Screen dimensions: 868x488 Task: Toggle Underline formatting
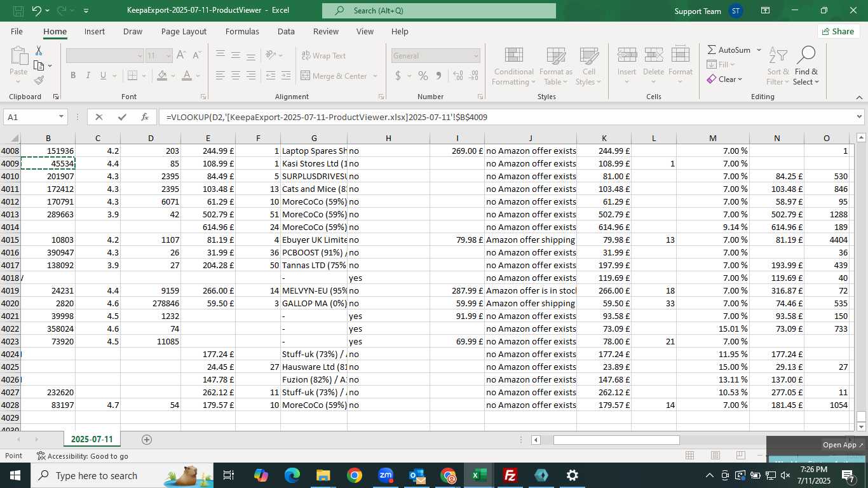pos(103,76)
